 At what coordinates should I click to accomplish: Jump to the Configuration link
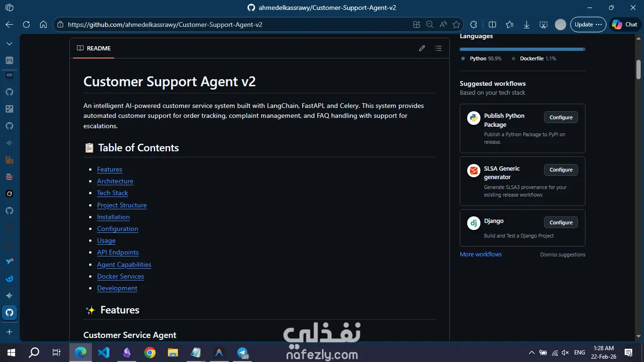click(117, 229)
